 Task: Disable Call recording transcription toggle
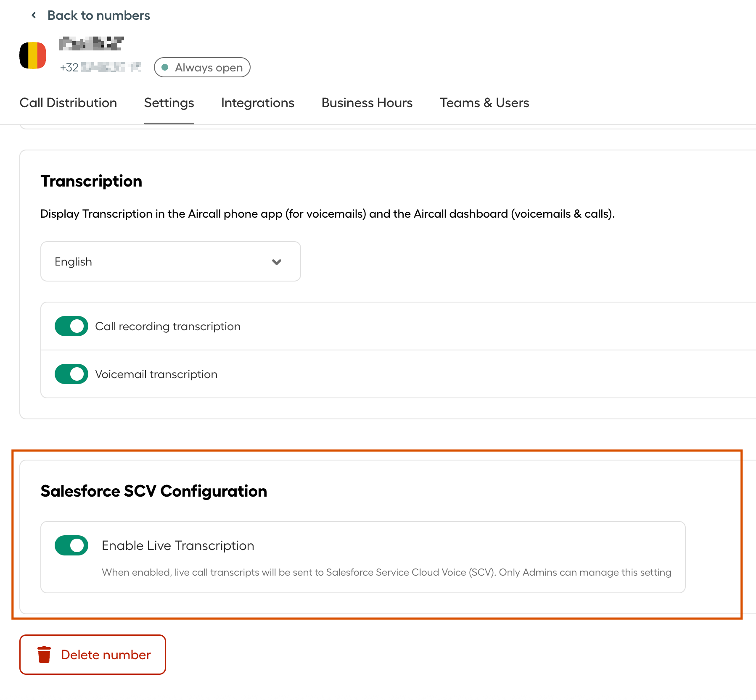coord(71,326)
